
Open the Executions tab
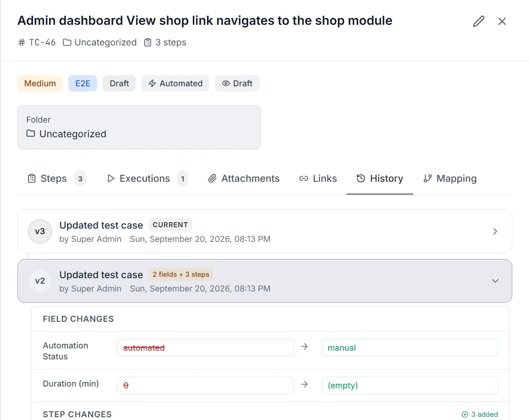147,179
